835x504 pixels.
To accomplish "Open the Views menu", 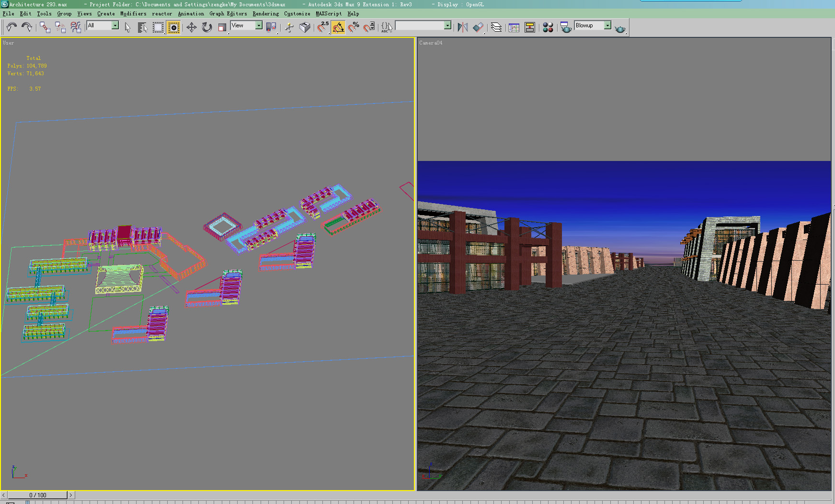I will click(84, 13).
